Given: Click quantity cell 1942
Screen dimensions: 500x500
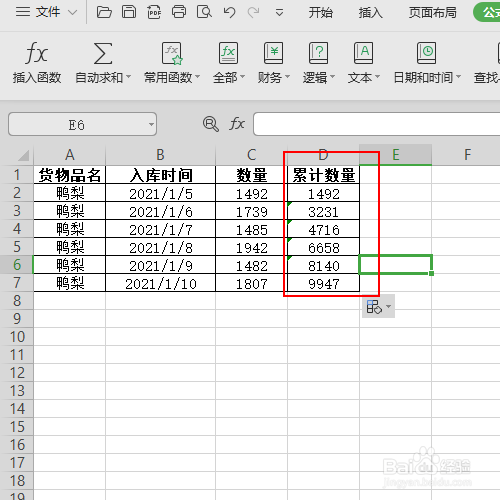Looking at the screenshot, I should (251, 247).
